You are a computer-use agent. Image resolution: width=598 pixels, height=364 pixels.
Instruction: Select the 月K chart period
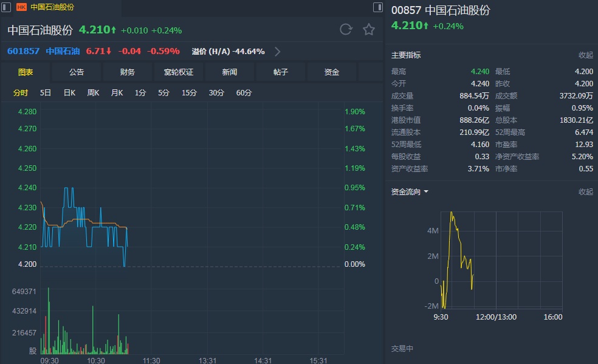pyautogui.click(x=117, y=92)
